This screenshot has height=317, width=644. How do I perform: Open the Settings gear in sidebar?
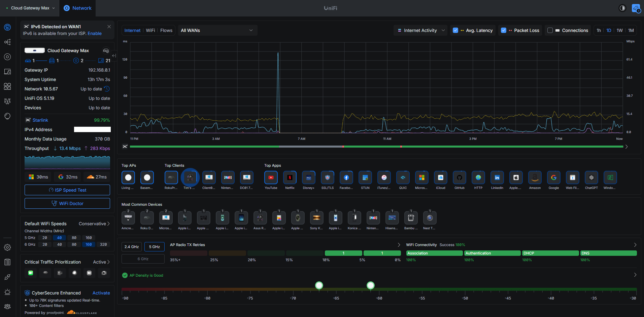click(x=7, y=247)
